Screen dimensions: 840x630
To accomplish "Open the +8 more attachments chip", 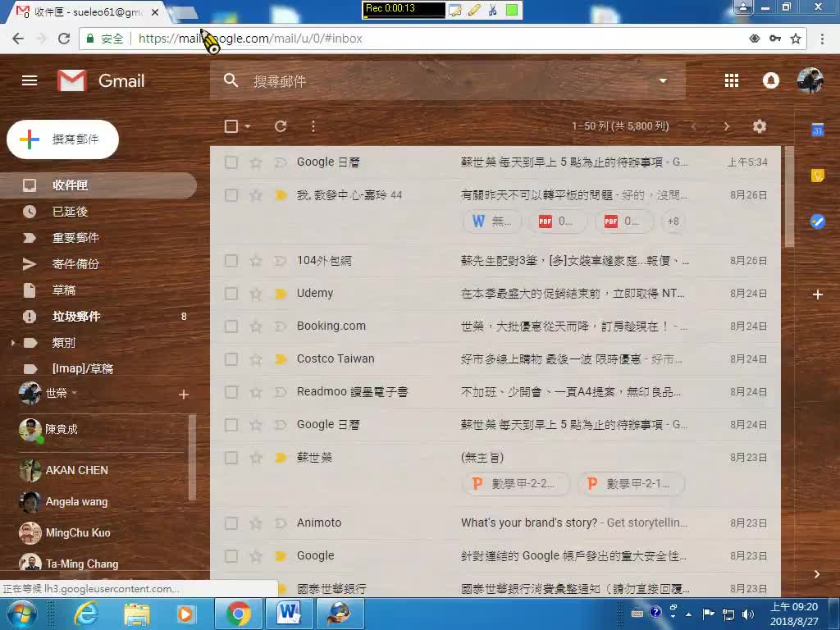I will click(673, 221).
